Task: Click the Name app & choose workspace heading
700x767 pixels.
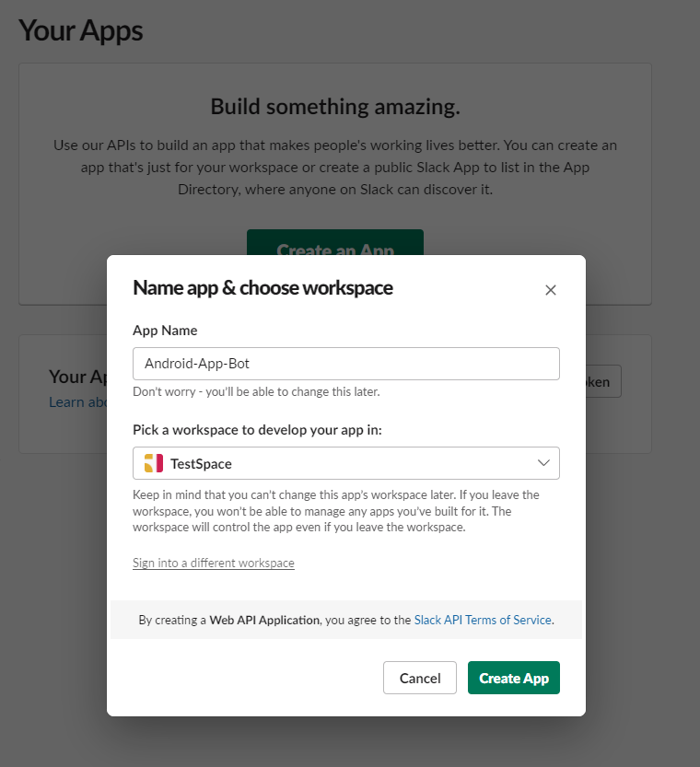Action: pyautogui.click(x=262, y=287)
